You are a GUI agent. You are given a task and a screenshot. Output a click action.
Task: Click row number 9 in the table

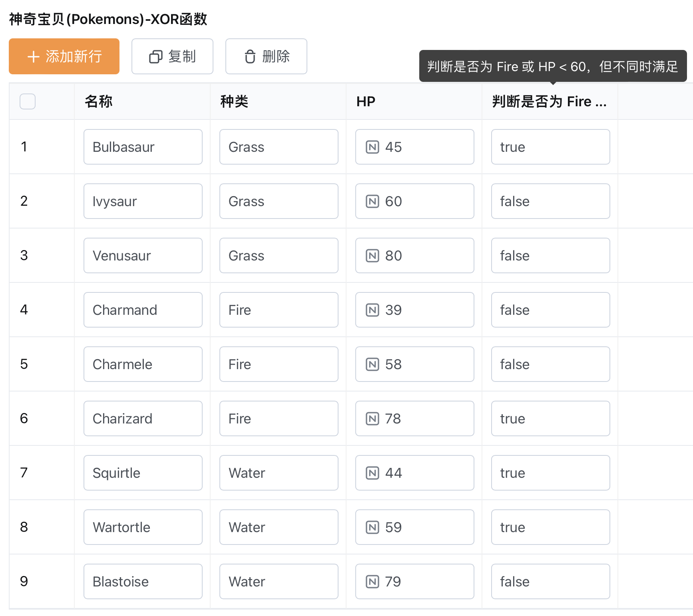point(24,581)
